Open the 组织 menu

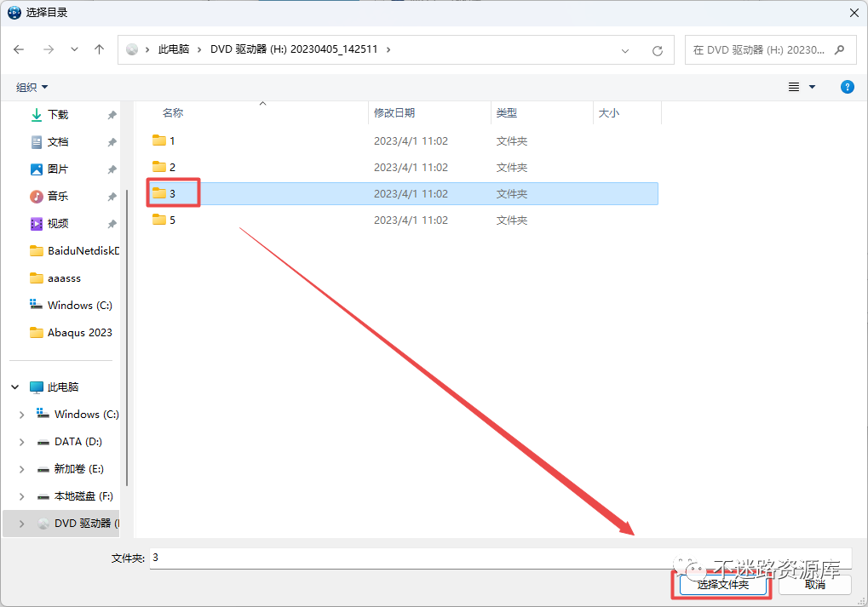[x=32, y=87]
